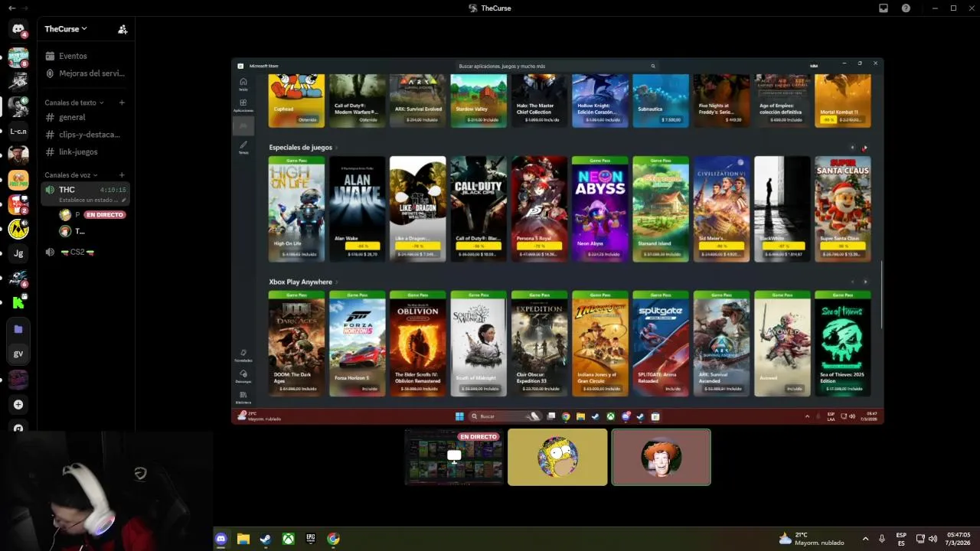The height and width of the screenshot is (551, 980).
Task: Select user 'P' with EN DIRECTO badge
Action: click(92, 215)
